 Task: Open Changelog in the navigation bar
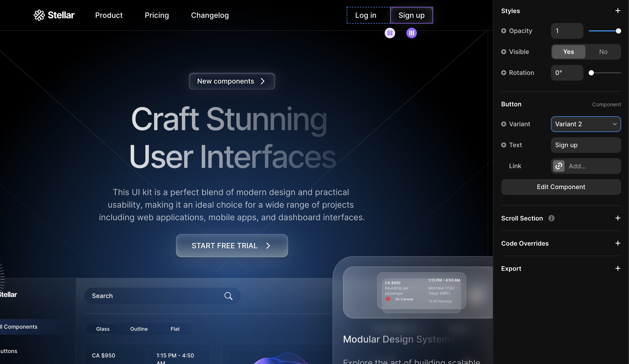(210, 15)
